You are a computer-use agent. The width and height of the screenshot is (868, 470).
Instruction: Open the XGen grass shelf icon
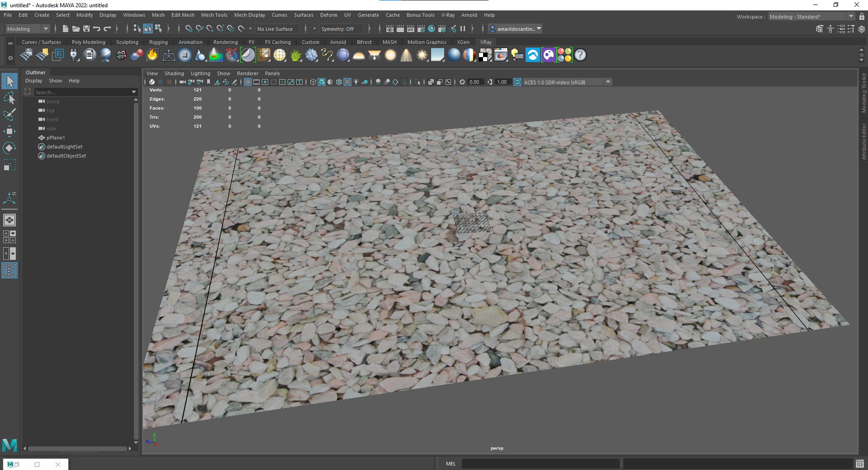(x=295, y=55)
